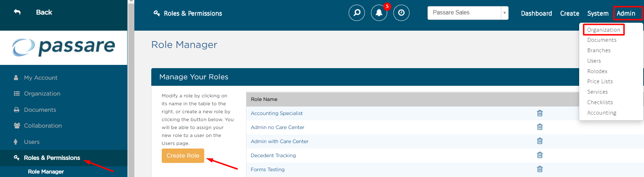The image size is (644, 177).
Task: Delete the Admin with Care Center role
Action: 540,141
